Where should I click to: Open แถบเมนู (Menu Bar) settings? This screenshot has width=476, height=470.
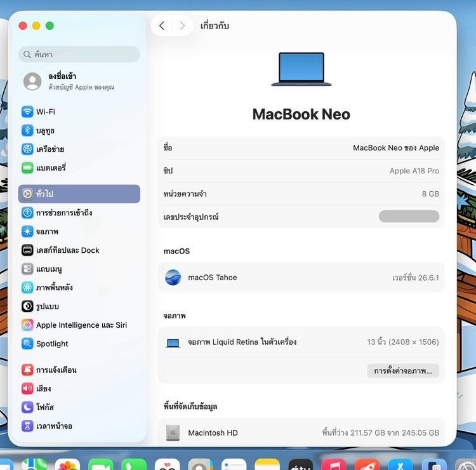point(79,269)
